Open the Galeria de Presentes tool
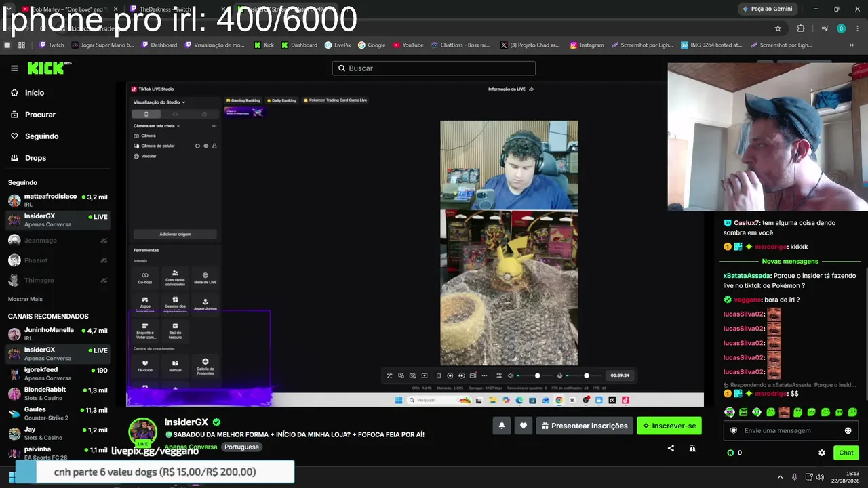 pyautogui.click(x=205, y=366)
